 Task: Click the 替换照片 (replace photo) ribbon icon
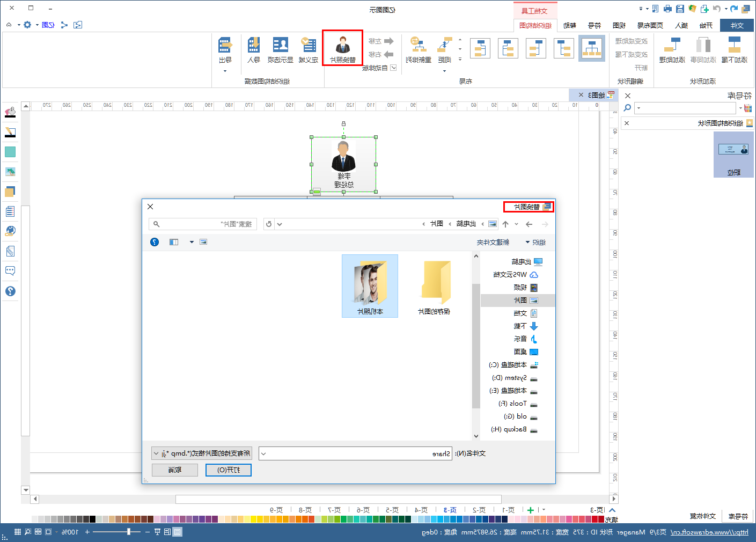point(343,49)
